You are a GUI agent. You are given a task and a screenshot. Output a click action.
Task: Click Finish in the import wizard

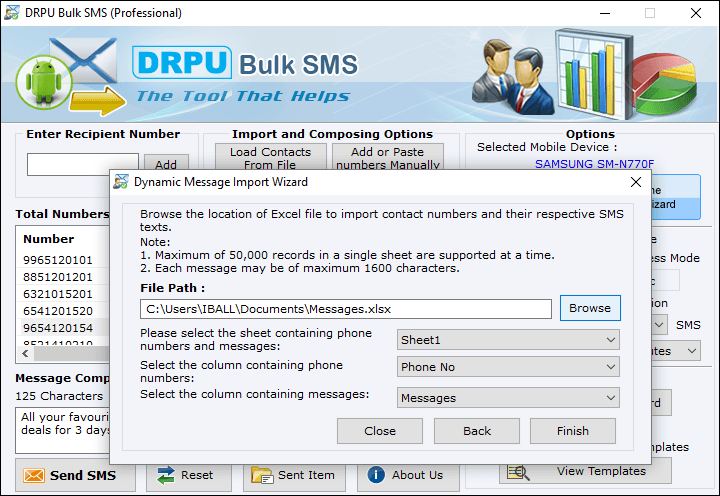[573, 431]
